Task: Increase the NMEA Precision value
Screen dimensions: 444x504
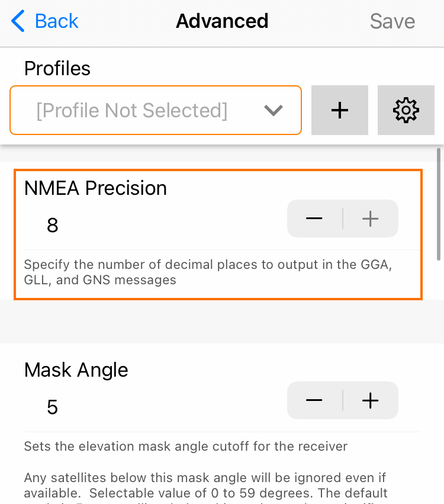Action: tap(371, 219)
